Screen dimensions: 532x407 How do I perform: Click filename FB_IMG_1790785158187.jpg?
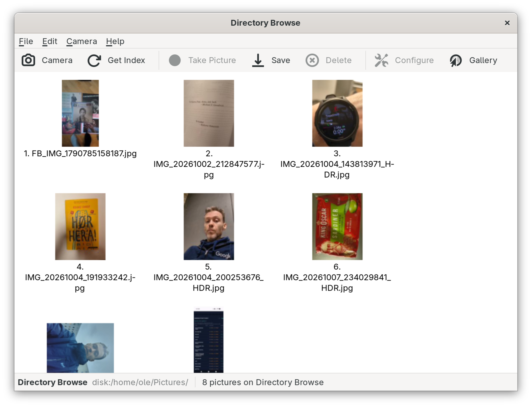(x=84, y=154)
